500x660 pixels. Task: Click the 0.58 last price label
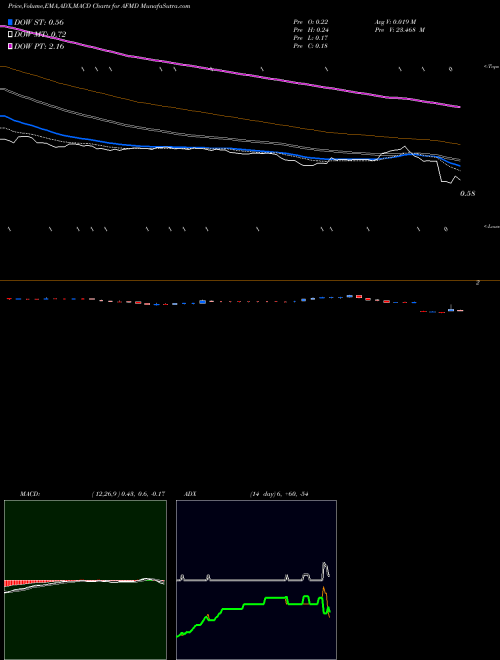[x=467, y=194]
